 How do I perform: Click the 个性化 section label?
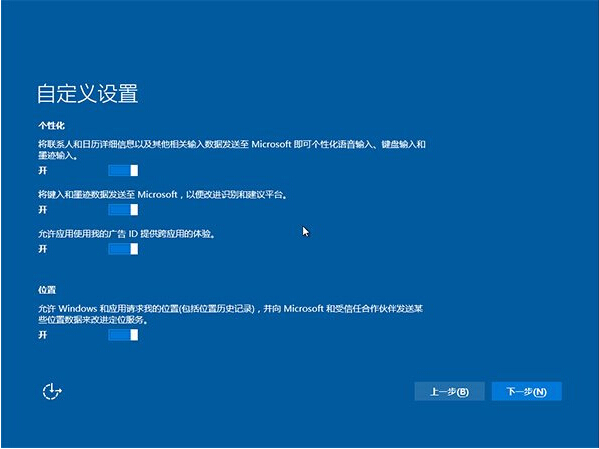tap(52, 126)
